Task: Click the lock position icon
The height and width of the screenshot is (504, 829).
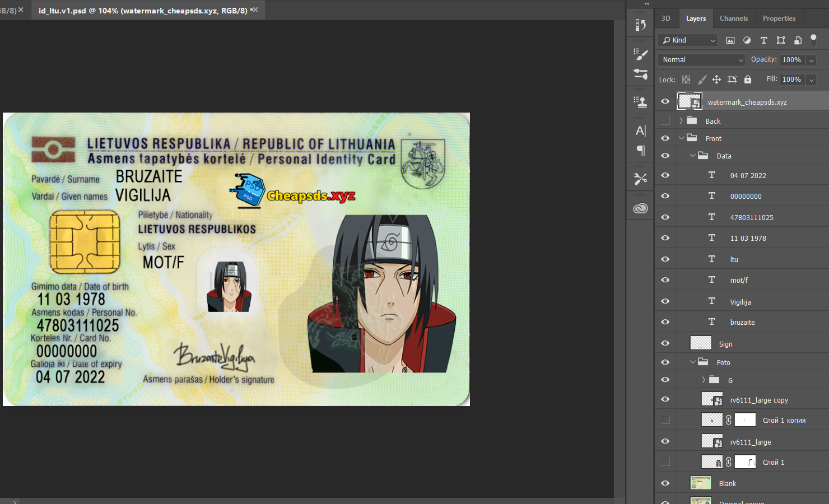Action: [x=716, y=80]
